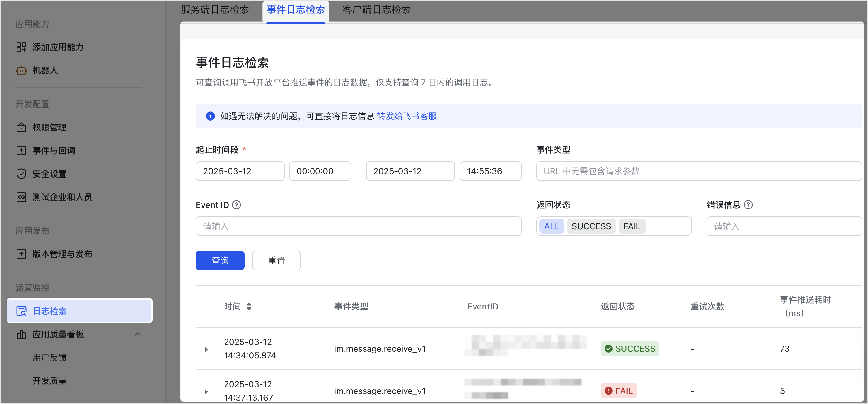Image resolution: width=868 pixels, height=404 pixels.
Task: Click the Add App Capability grid icon
Action: tap(21, 47)
